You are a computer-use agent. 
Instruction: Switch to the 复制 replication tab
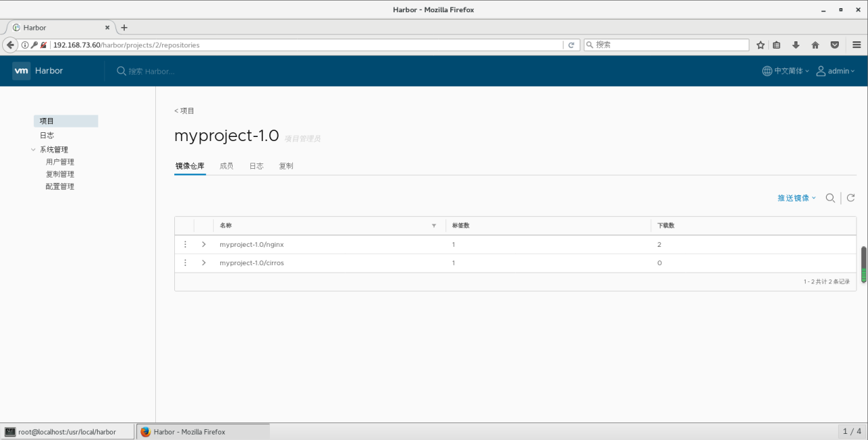click(x=285, y=165)
